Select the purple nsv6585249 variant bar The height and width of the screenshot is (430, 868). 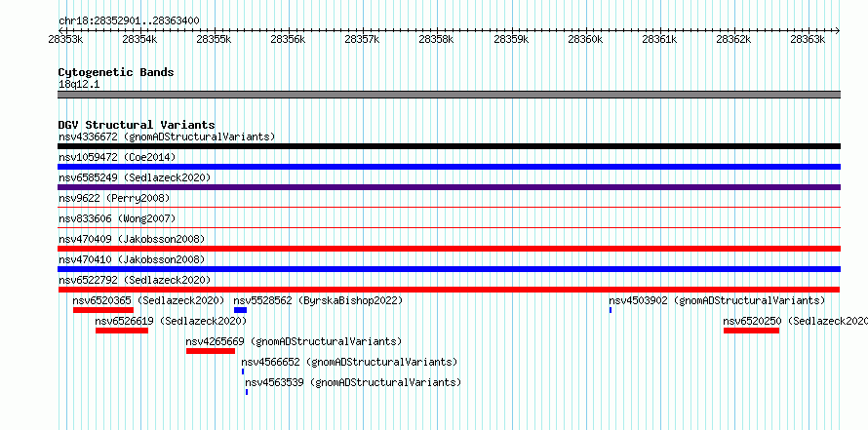click(x=449, y=187)
